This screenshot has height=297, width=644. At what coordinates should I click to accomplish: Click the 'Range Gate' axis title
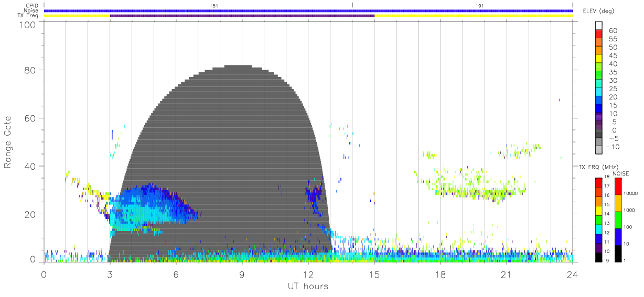coord(8,142)
